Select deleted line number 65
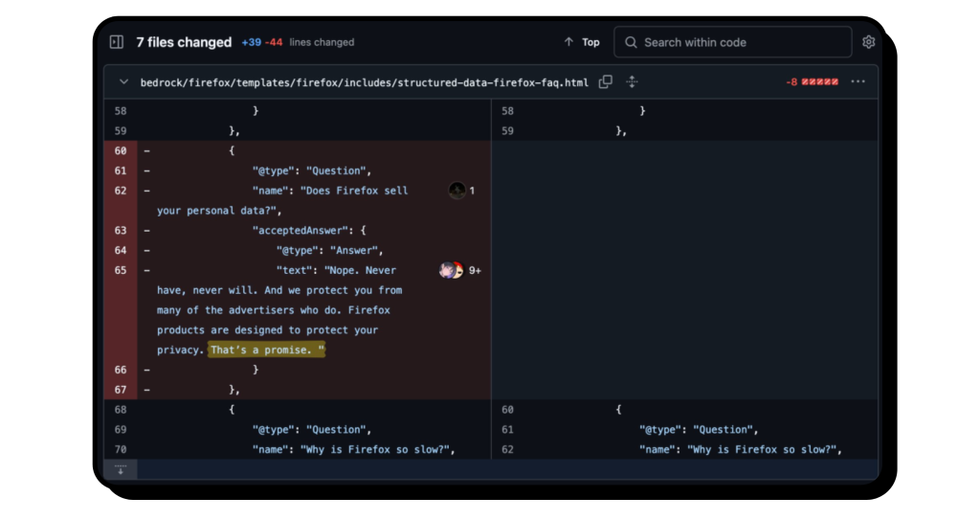This screenshot has width=980, height=520. click(121, 271)
